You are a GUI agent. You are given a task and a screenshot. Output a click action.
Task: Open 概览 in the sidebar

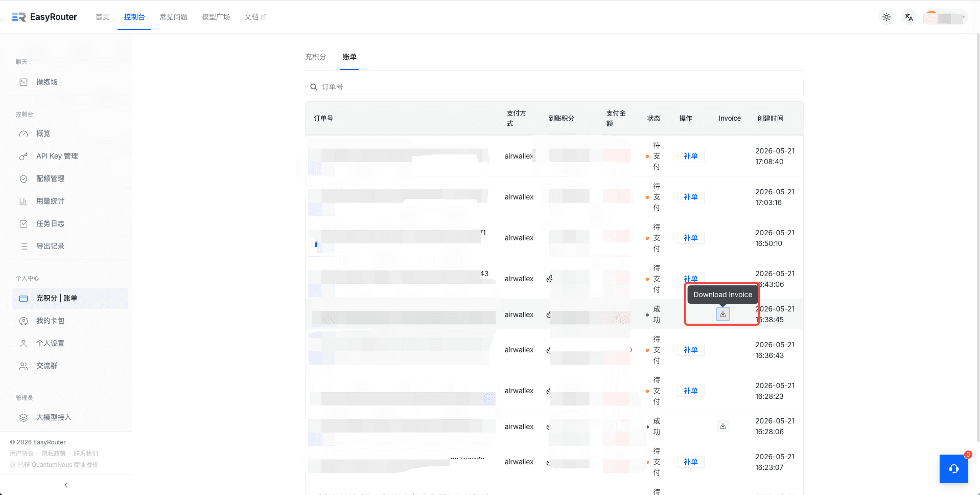[x=70, y=133]
